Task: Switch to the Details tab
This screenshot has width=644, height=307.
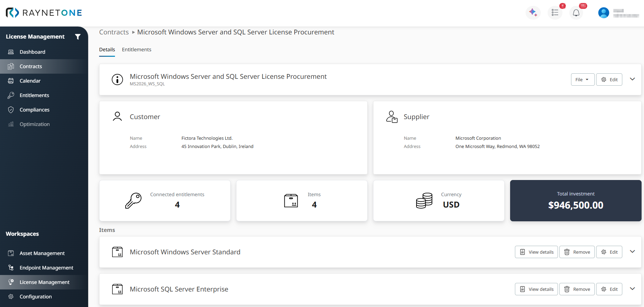Action: pyautogui.click(x=107, y=50)
